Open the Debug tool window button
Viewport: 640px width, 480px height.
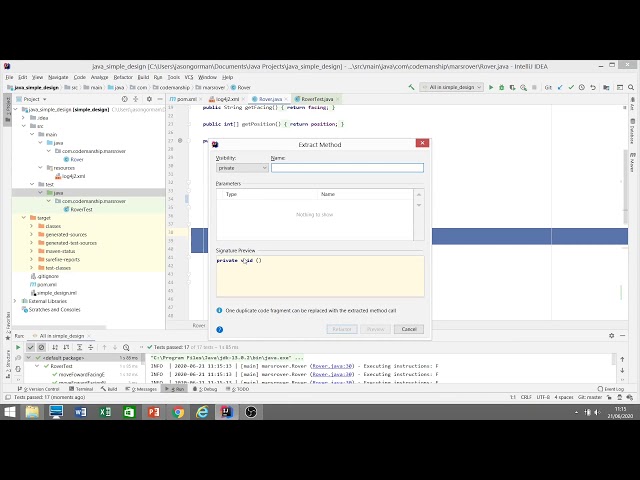click(205, 389)
